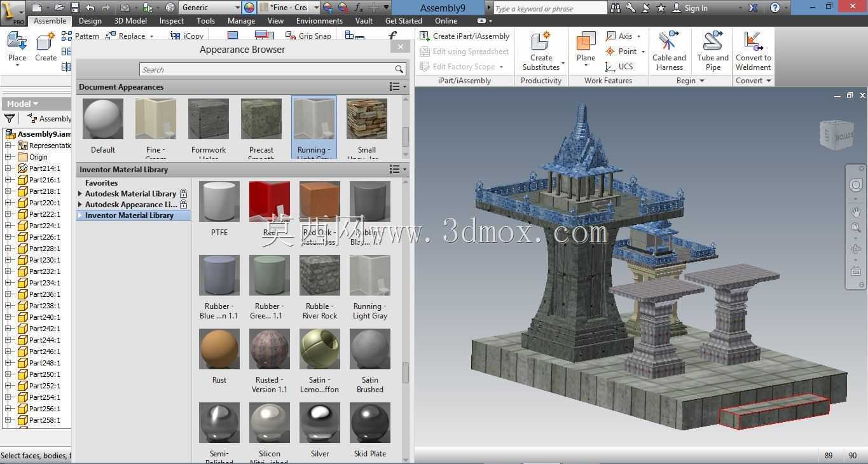The height and width of the screenshot is (464, 868).
Task: Open the Appearance color wheel icon
Action: click(x=249, y=8)
